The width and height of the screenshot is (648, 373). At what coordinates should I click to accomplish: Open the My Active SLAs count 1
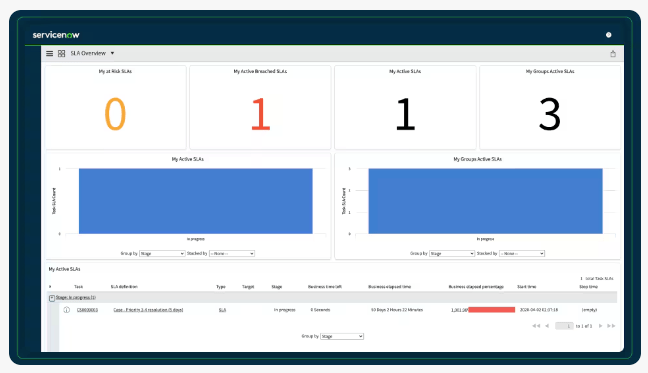pyautogui.click(x=405, y=114)
